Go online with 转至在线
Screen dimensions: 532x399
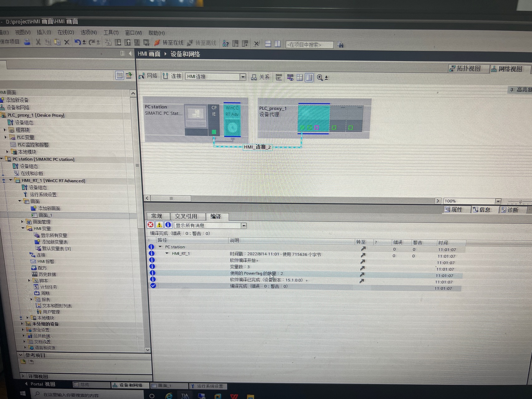tap(169, 43)
